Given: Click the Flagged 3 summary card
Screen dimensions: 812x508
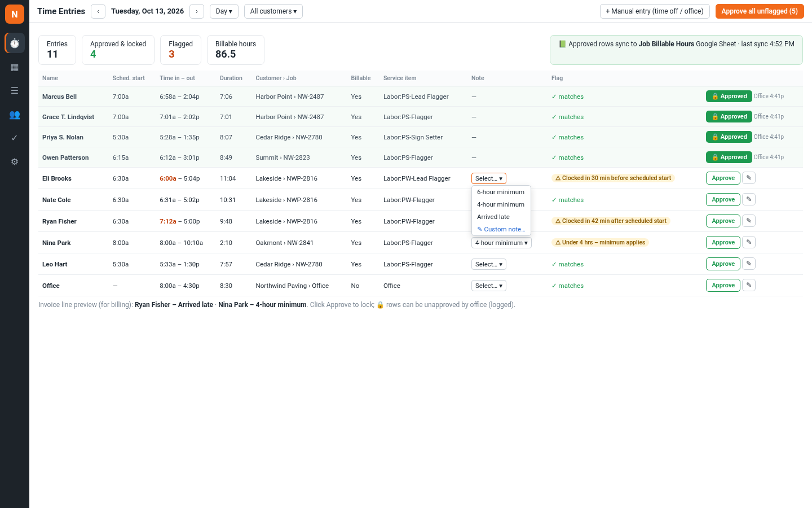Looking at the screenshot, I should (x=180, y=50).
